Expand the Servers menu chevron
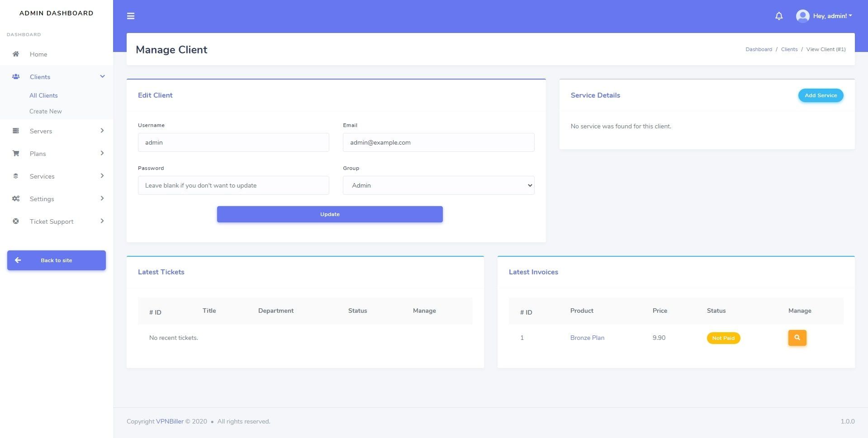This screenshot has height=438, width=868. click(102, 131)
